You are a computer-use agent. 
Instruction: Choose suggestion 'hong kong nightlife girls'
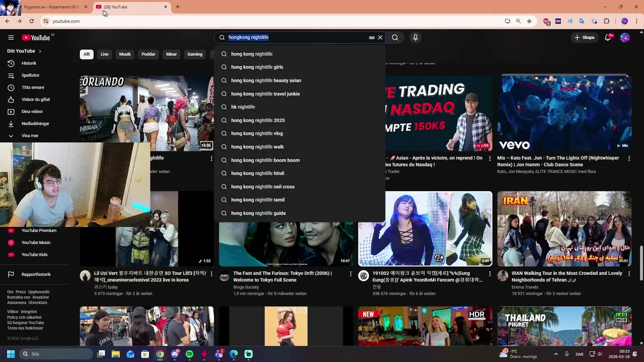pyautogui.click(x=299, y=67)
